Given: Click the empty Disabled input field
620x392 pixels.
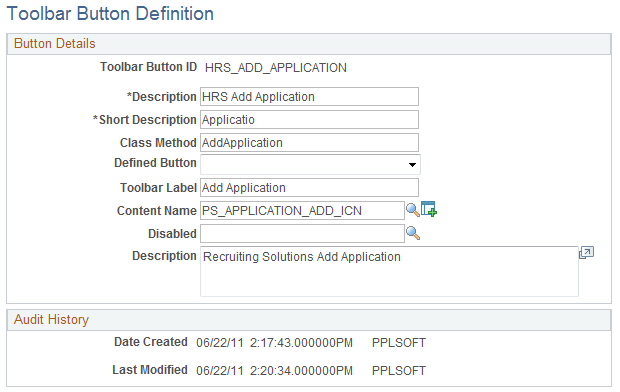Looking at the screenshot, I should coord(302,233).
